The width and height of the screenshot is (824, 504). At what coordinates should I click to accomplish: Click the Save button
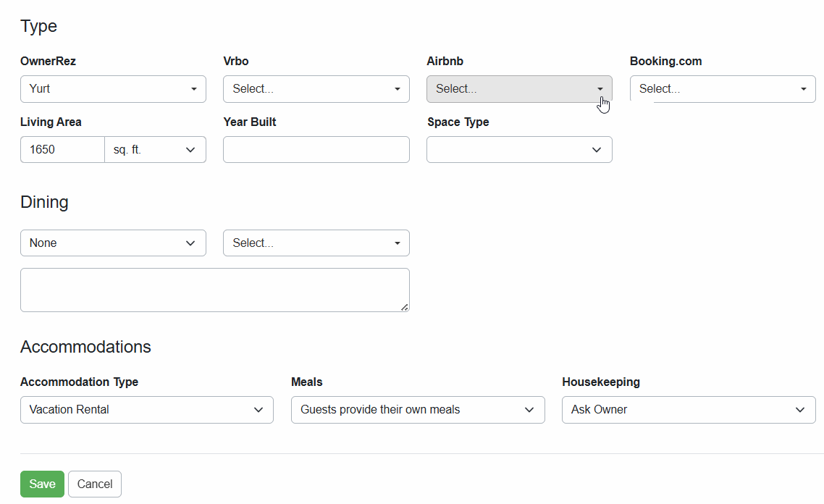coord(42,484)
